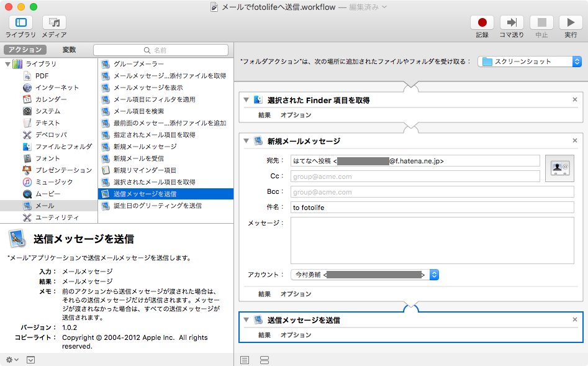Start recording with the 記録 button
Image resolution: width=588 pixels, height=366 pixels.
[x=482, y=22]
